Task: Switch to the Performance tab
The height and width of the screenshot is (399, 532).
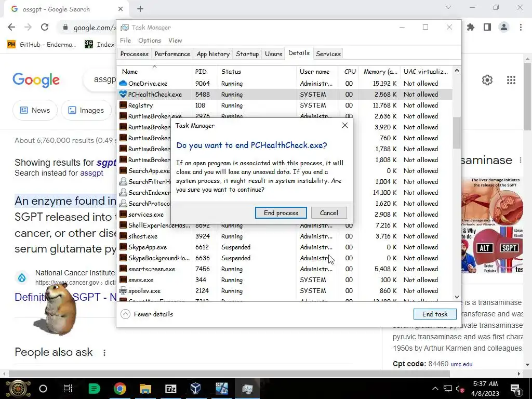Action: coord(172,54)
